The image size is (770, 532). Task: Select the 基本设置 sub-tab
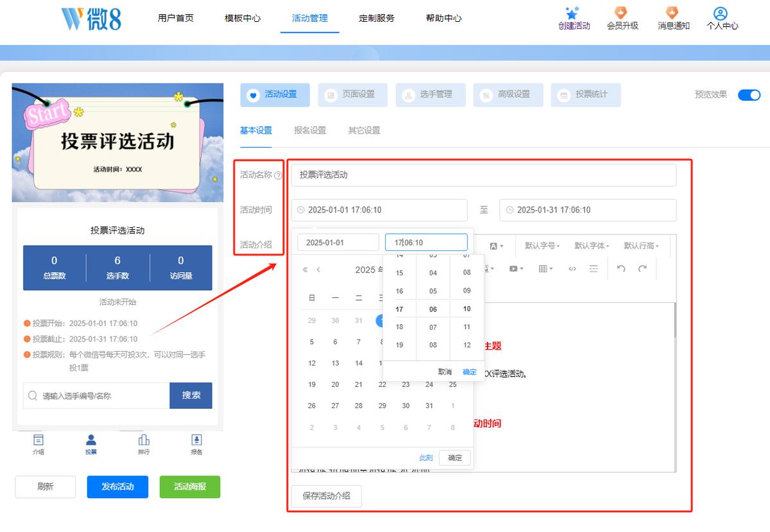(x=256, y=130)
